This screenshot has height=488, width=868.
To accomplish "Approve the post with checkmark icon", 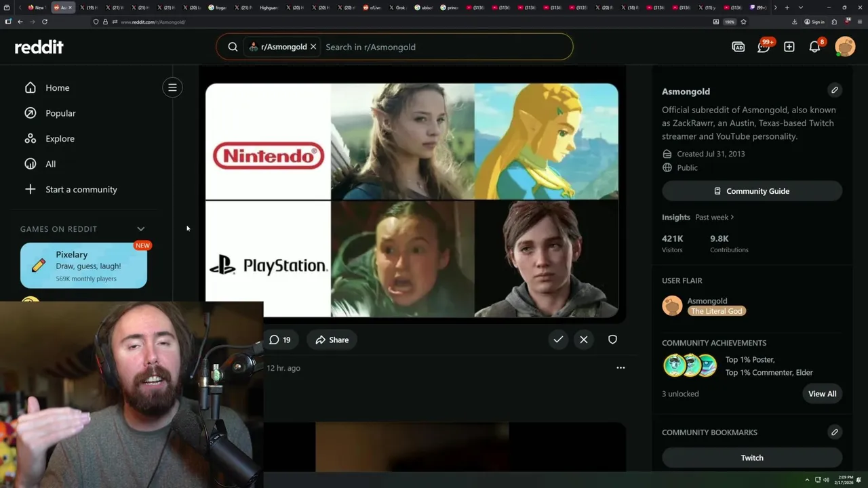I will [558, 340].
